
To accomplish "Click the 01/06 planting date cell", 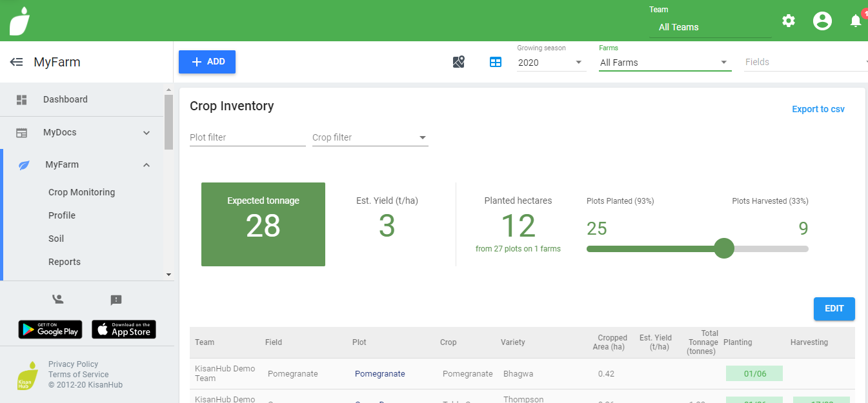I will [754, 373].
